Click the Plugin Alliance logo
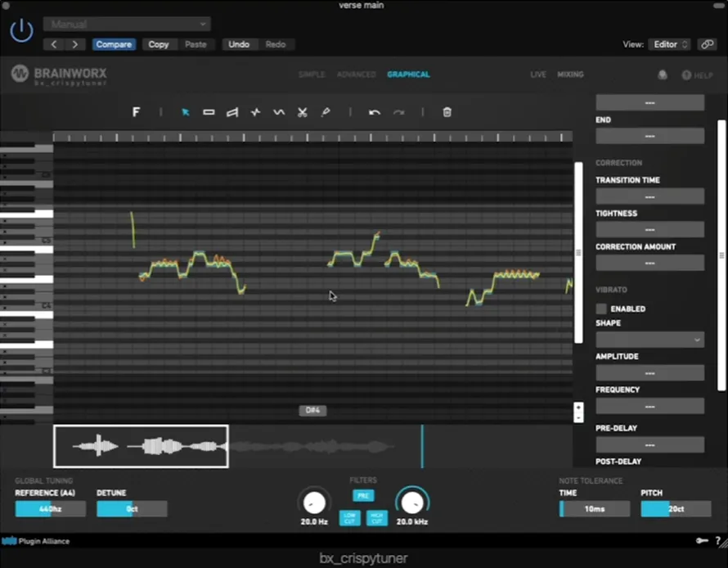This screenshot has width=728, height=568. point(36,541)
